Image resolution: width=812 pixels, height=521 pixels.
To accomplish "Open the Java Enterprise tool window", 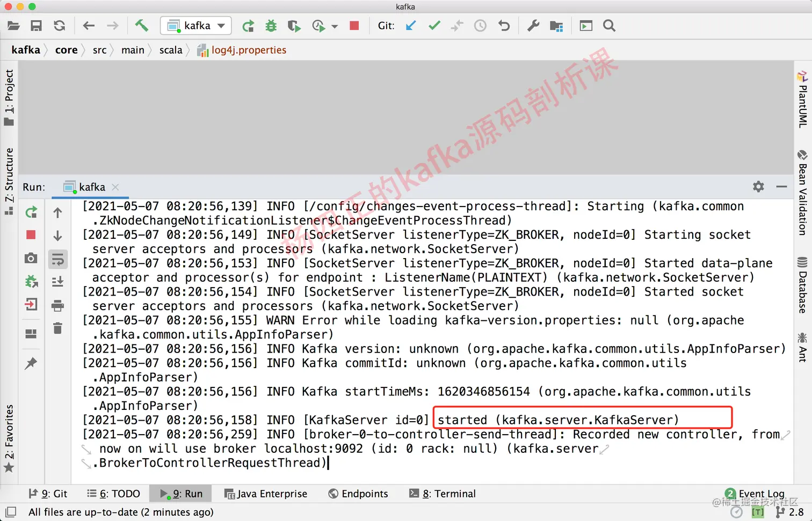I will pyautogui.click(x=265, y=494).
